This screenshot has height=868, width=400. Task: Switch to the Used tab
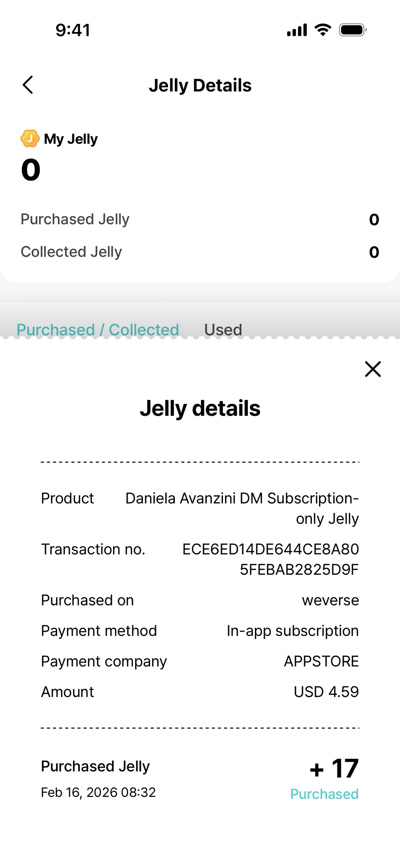[223, 329]
